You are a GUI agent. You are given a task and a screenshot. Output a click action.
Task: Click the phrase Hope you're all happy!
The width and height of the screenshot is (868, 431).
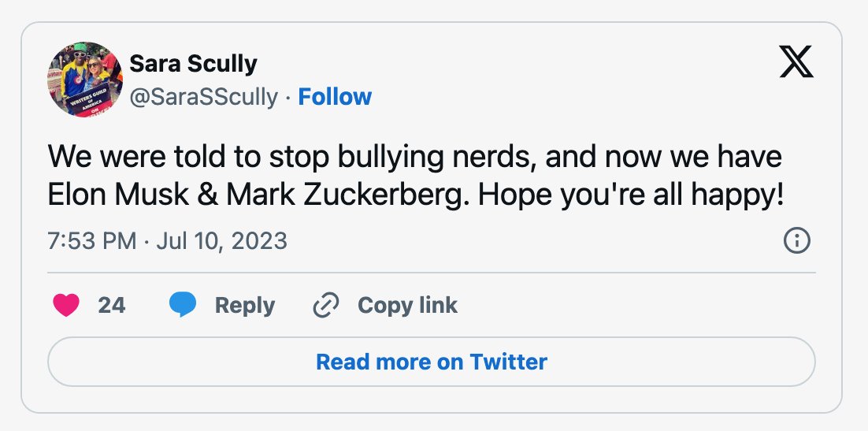(x=631, y=196)
